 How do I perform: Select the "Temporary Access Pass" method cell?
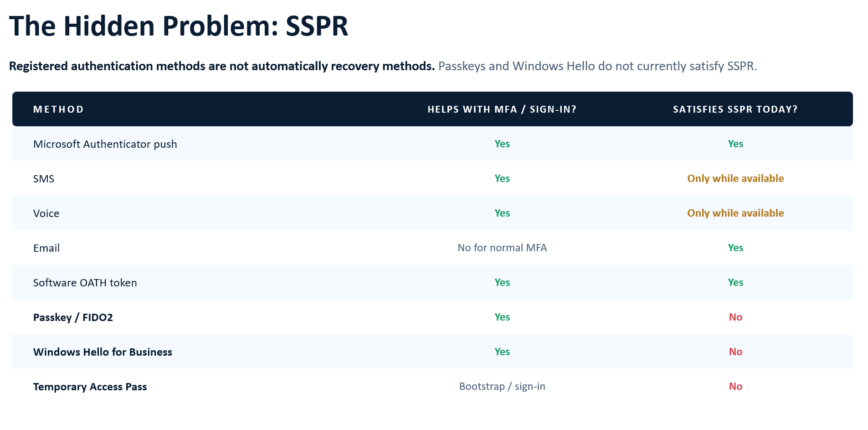tap(90, 387)
